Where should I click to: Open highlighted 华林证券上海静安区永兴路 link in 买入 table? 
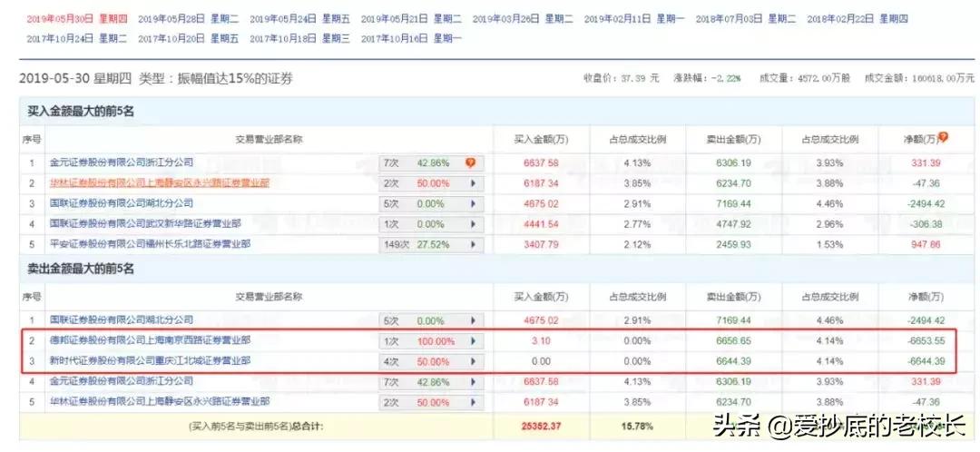click(160, 183)
